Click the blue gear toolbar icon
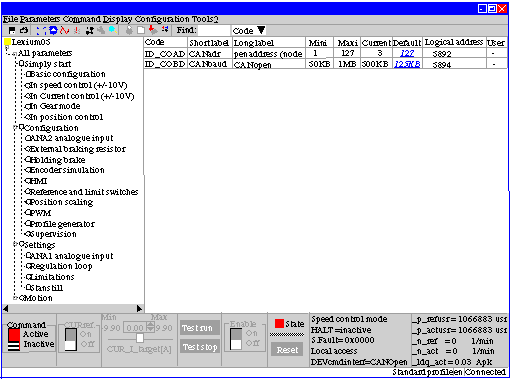This screenshot has height=390, width=512. pyautogui.click(x=53, y=30)
